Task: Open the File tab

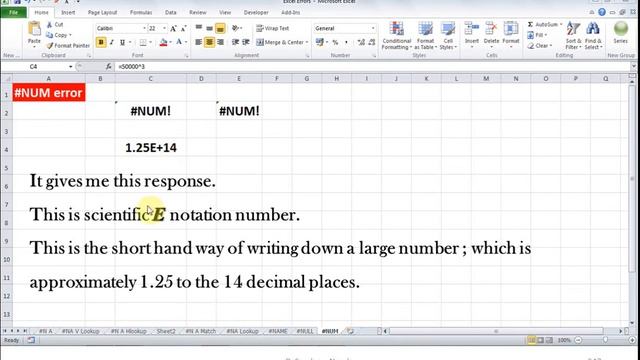Action: point(13,12)
